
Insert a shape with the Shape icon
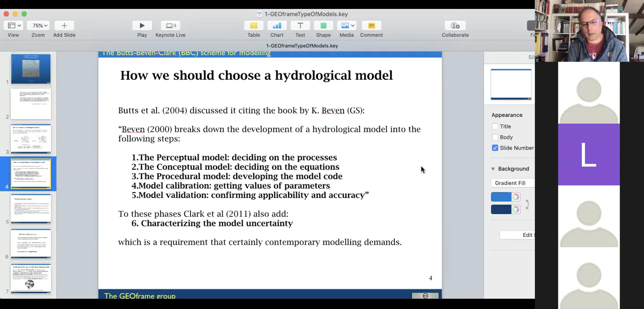[323, 26]
